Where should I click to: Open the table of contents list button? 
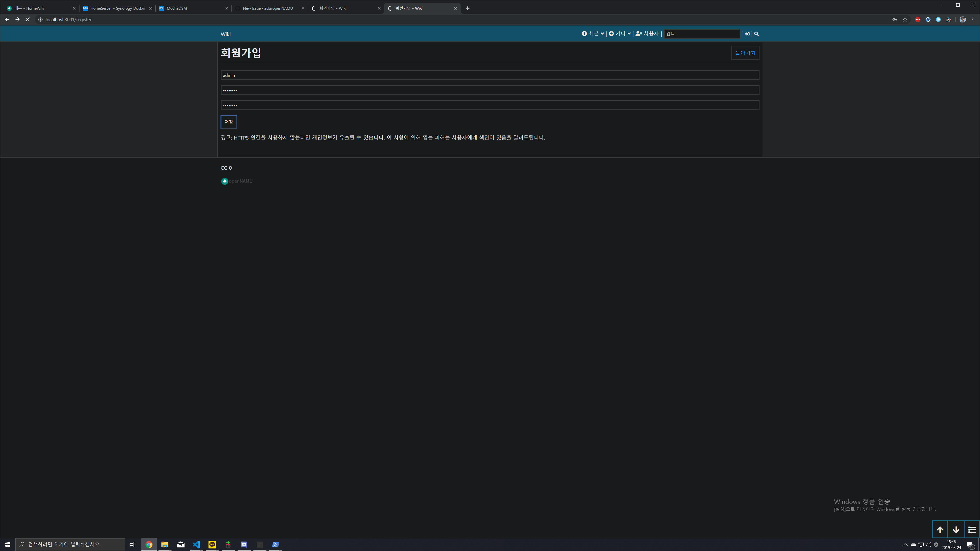pos(972,529)
